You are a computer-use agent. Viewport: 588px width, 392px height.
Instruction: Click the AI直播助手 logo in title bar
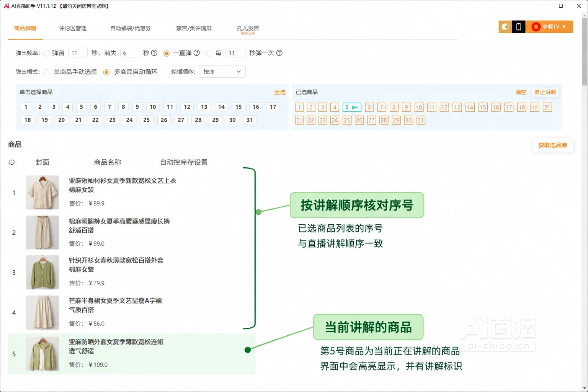pos(6,6)
